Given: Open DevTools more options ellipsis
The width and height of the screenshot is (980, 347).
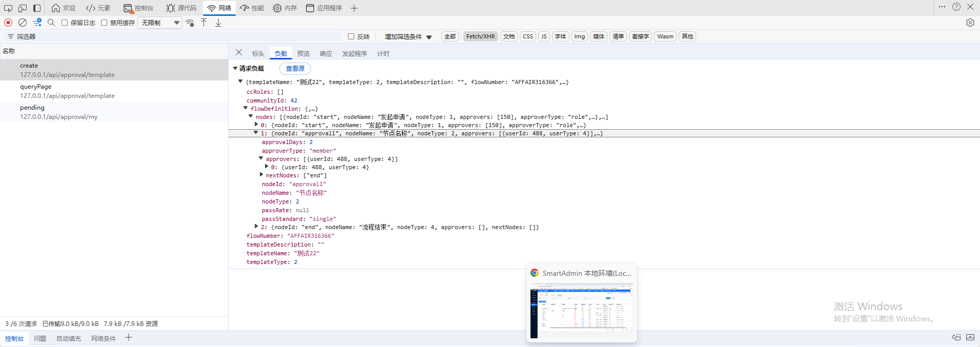Looking at the screenshot, I should [942, 7].
